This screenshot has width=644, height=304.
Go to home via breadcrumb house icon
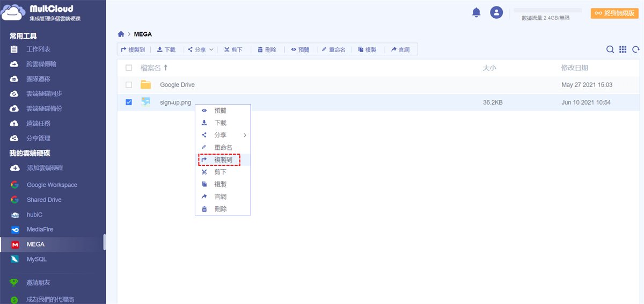121,34
